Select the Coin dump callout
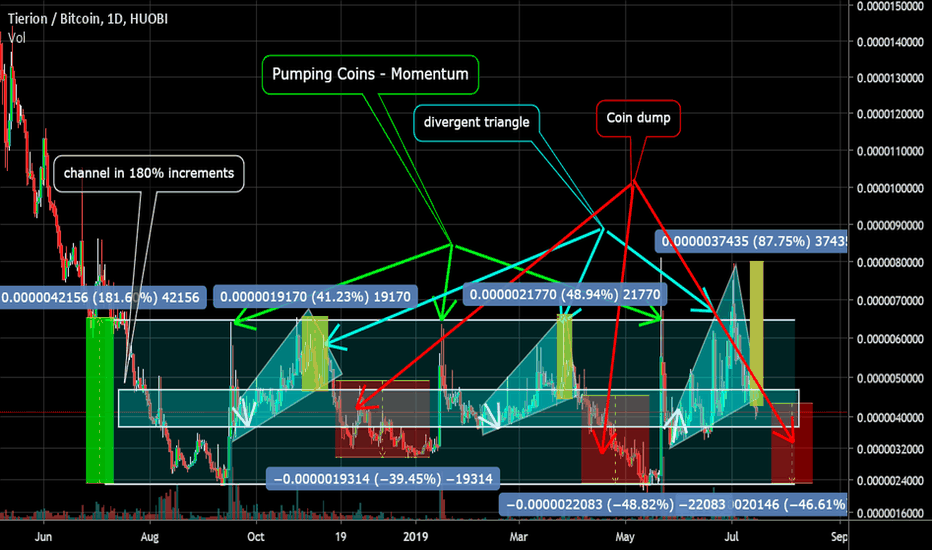This screenshot has height=550, width=932. click(x=638, y=118)
